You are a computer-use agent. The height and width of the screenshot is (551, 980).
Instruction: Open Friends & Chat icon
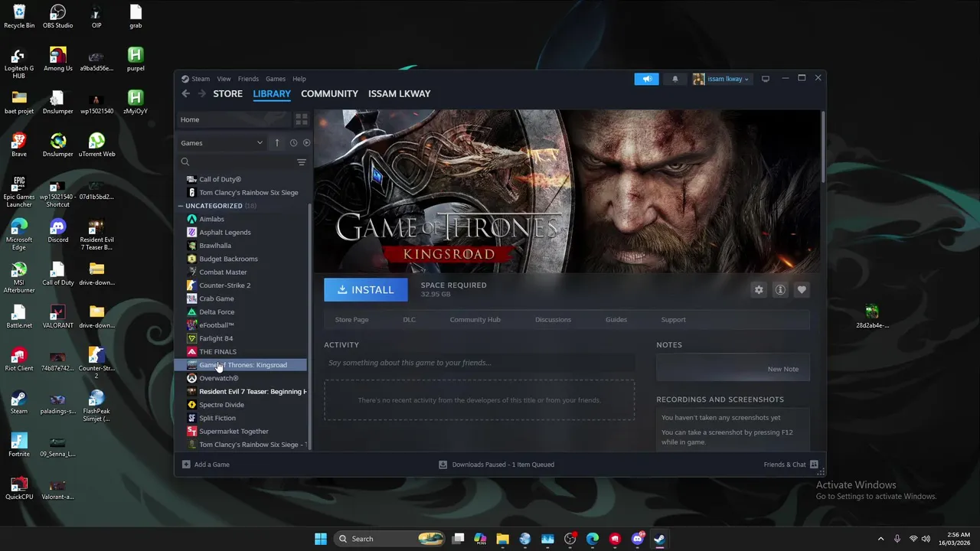(814, 465)
